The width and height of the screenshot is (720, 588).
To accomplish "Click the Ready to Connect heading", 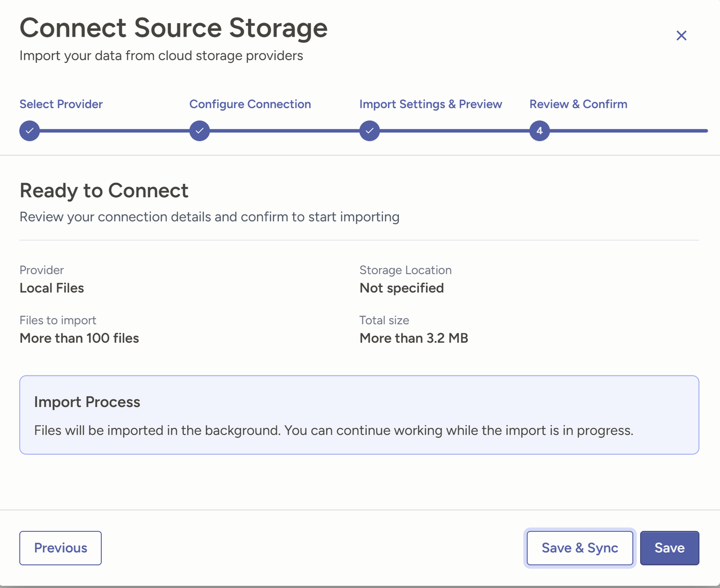I will tap(104, 191).
